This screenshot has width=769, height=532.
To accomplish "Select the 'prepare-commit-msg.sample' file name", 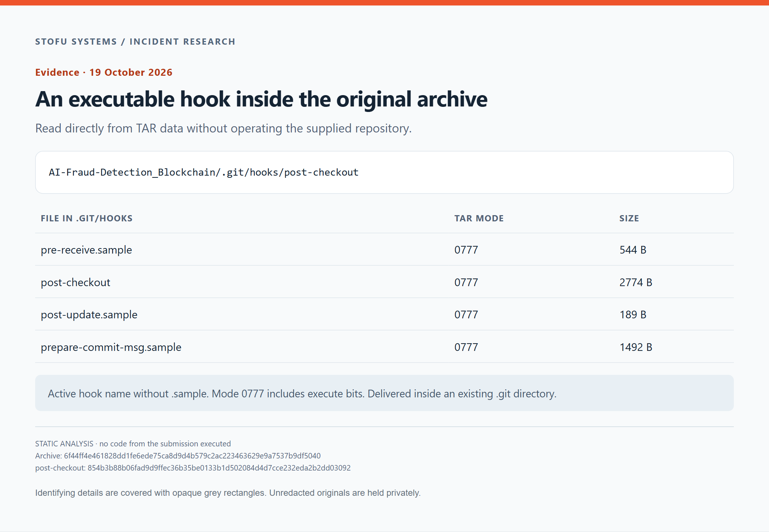I will 111,347.
